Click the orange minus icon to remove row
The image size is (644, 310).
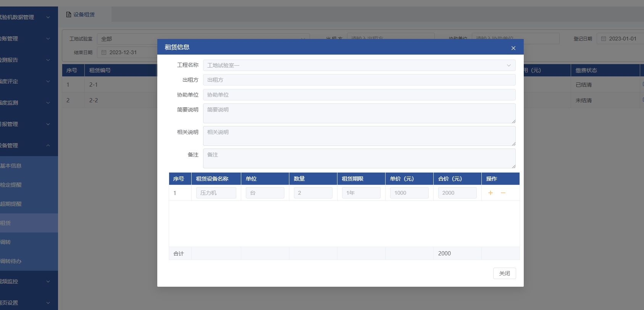tap(503, 193)
